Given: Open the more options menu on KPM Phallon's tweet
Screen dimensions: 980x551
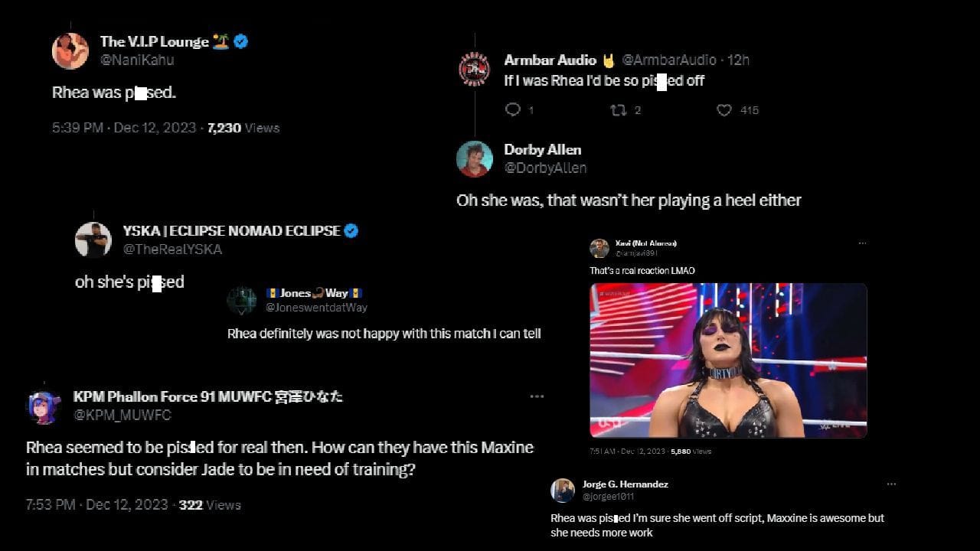Looking at the screenshot, I should [x=537, y=396].
